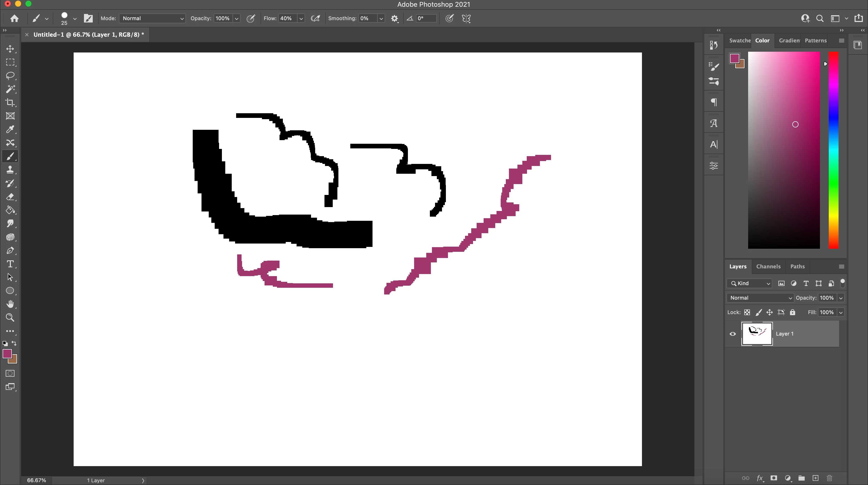Viewport: 868px width, 485px height.
Task: Toggle lock transparent pixels
Action: pyautogui.click(x=747, y=312)
